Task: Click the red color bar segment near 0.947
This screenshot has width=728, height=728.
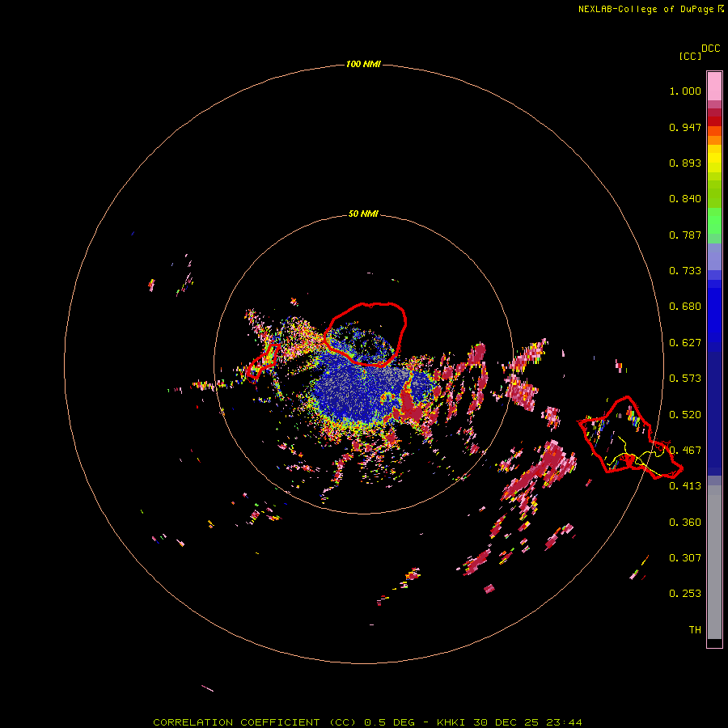Action: click(x=714, y=121)
